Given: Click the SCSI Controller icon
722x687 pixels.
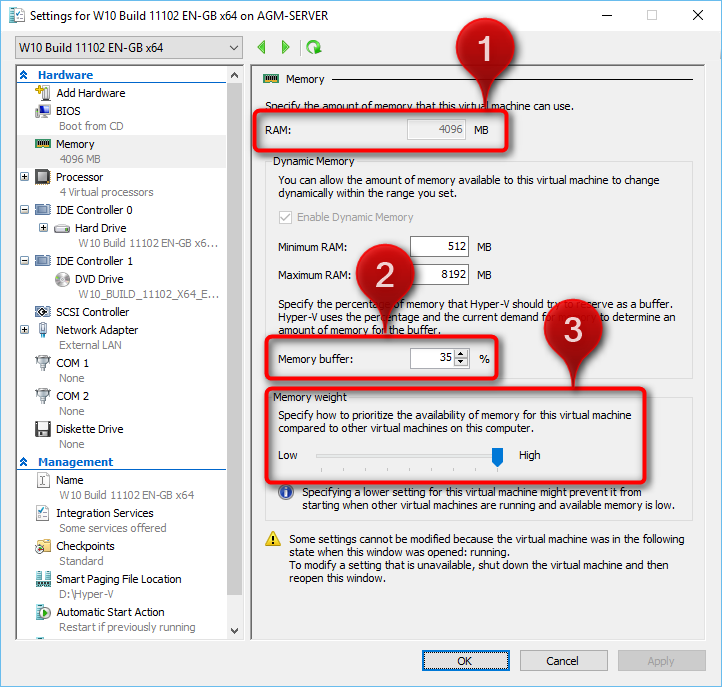Looking at the screenshot, I should 43,312.
